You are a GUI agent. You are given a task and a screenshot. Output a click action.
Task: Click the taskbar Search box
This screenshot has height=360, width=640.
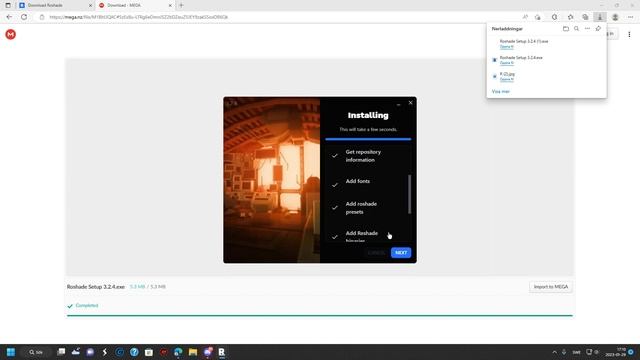[x=37, y=352]
